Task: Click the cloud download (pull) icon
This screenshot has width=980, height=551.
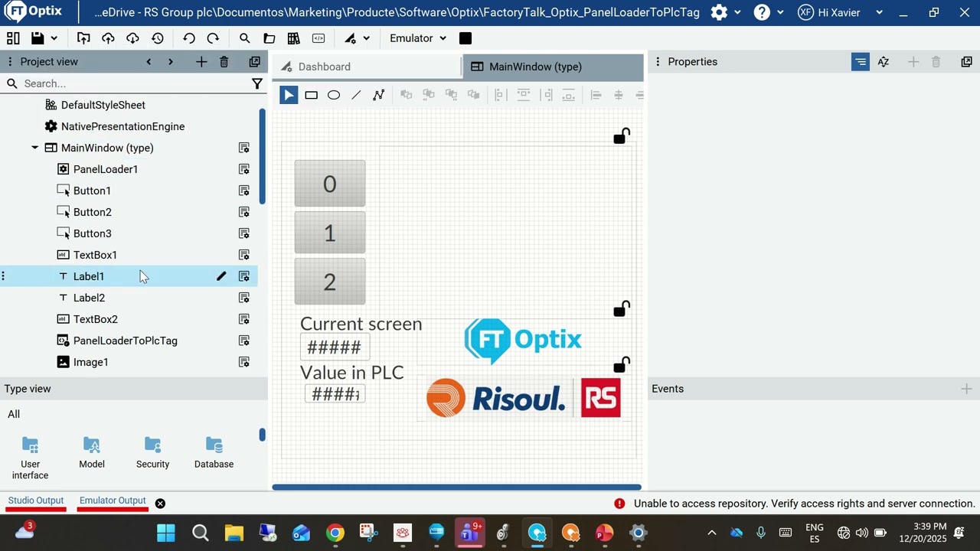Action: pos(132,38)
